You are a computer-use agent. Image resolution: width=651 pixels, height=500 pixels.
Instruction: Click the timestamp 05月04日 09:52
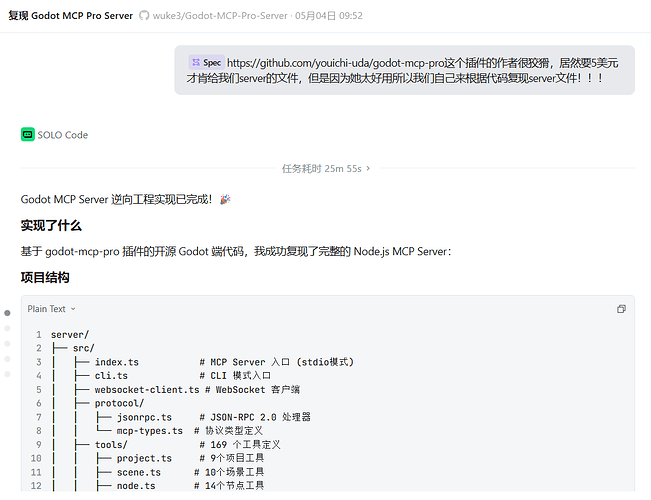coord(329,16)
